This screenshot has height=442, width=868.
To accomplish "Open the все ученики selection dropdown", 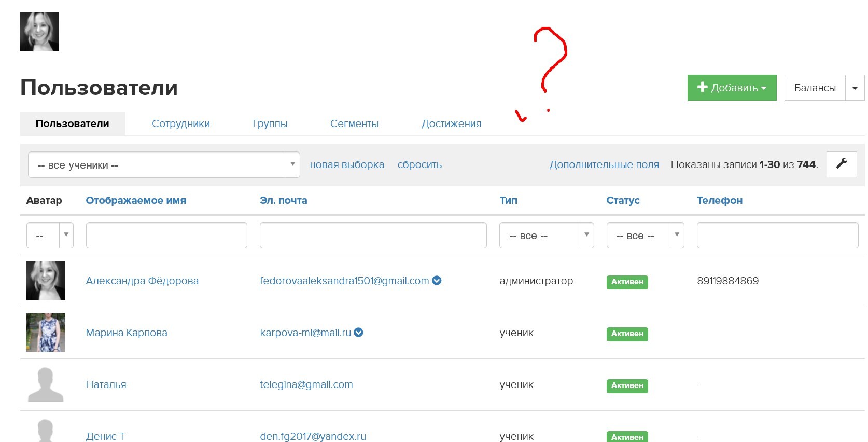I will [163, 165].
